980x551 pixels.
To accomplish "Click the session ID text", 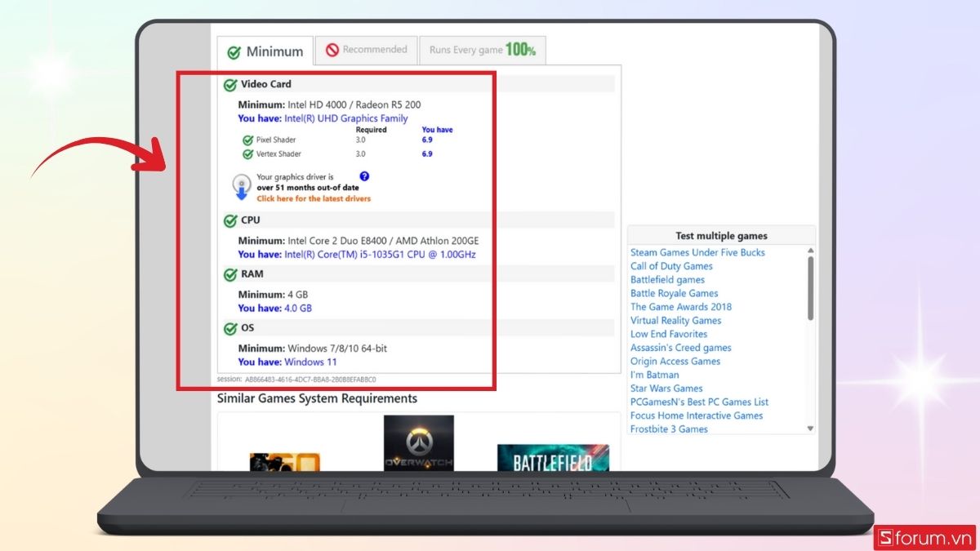I will pyautogui.click(x=296, y=380).
